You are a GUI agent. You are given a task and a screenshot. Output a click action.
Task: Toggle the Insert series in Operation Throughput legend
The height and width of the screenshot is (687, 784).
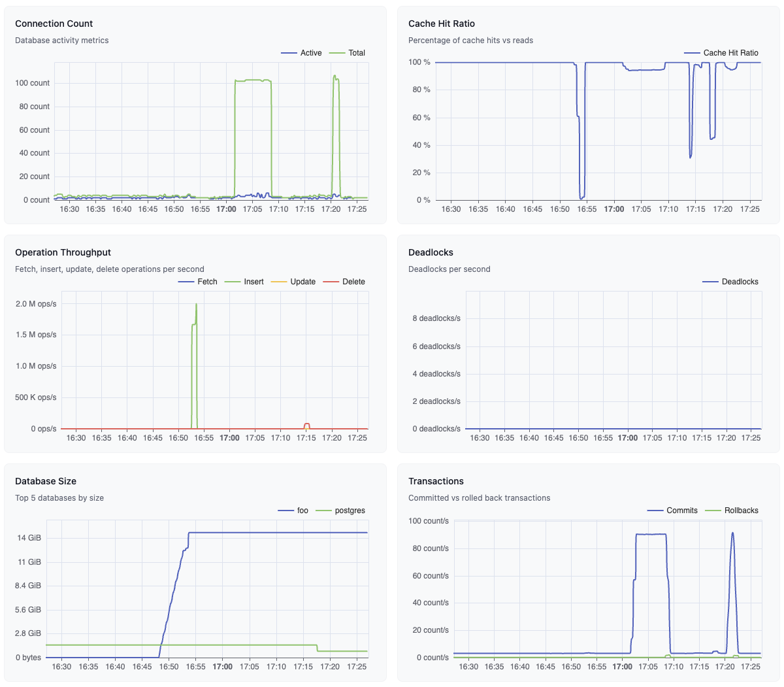[x=244, y=282]
